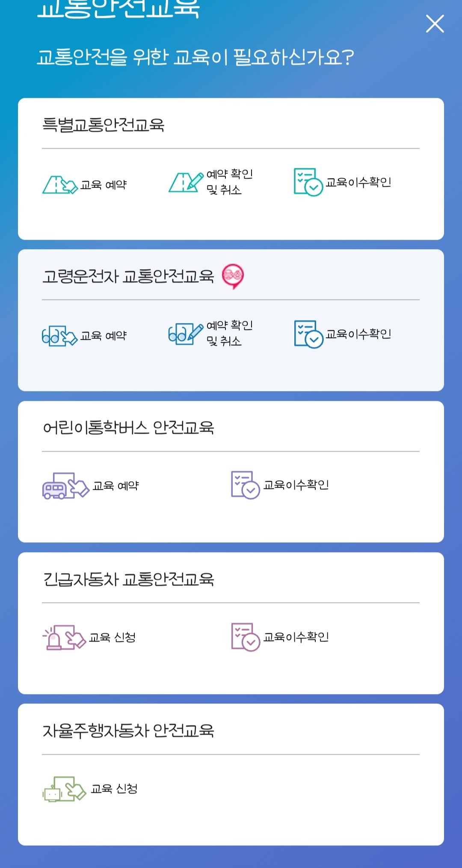
Task: Click the 특별교통안전교육 교육이수확인 checklist icon
Action: 308,182
